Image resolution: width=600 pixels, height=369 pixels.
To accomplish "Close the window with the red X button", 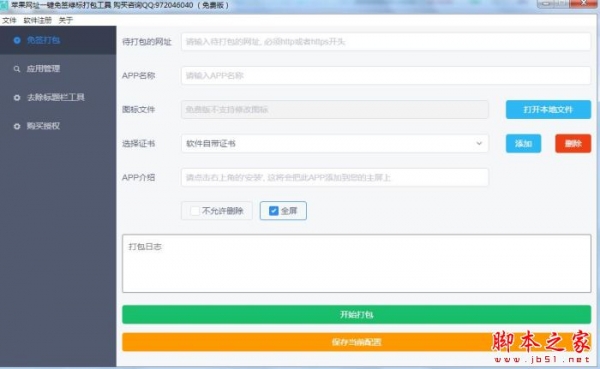I will tap(584, 3).
